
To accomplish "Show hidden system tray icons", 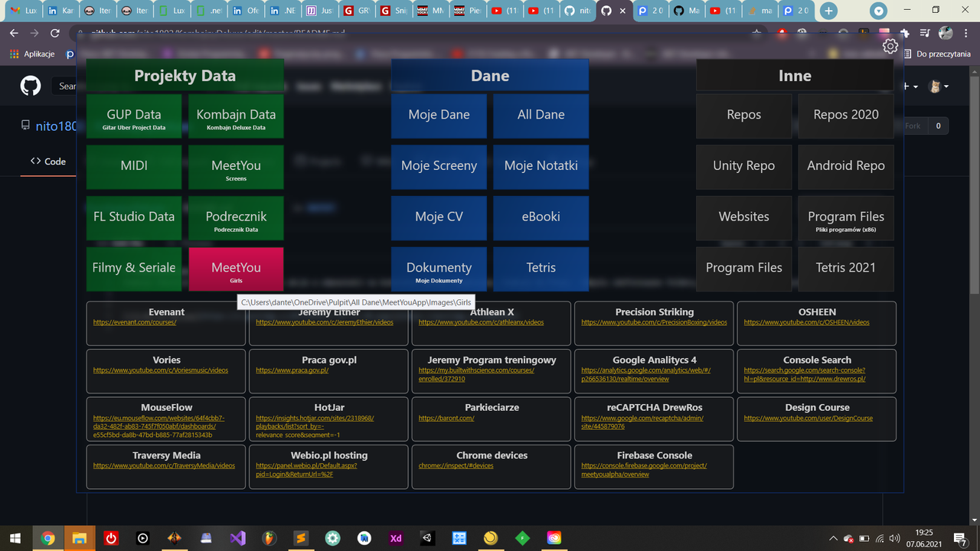I will pyautogui.click(x=833, y=539).
